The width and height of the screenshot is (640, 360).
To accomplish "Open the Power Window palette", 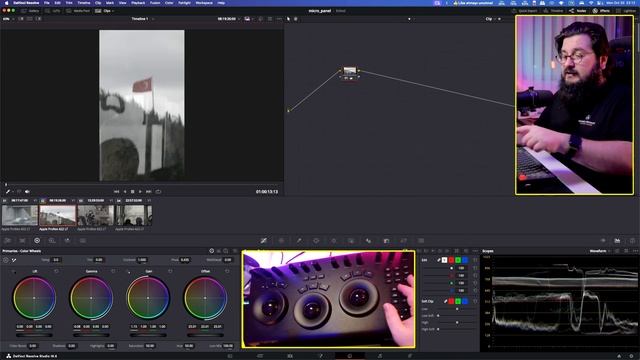I will [x=316, y=241].
